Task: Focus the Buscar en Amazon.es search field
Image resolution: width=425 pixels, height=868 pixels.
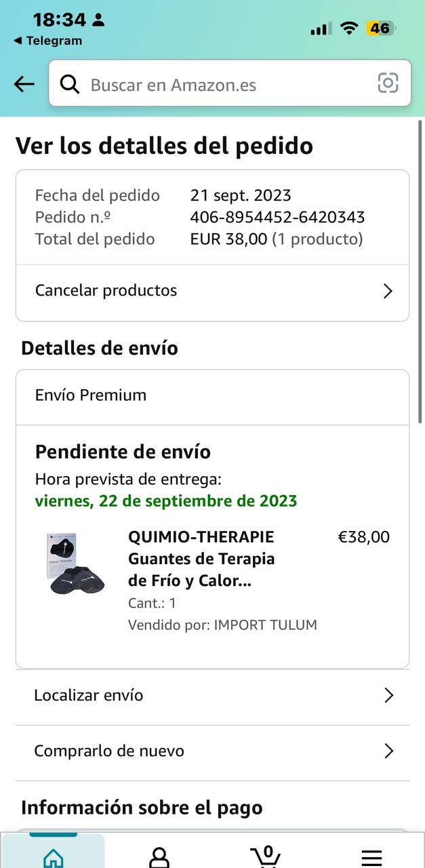Action: (x=224, y=85)
